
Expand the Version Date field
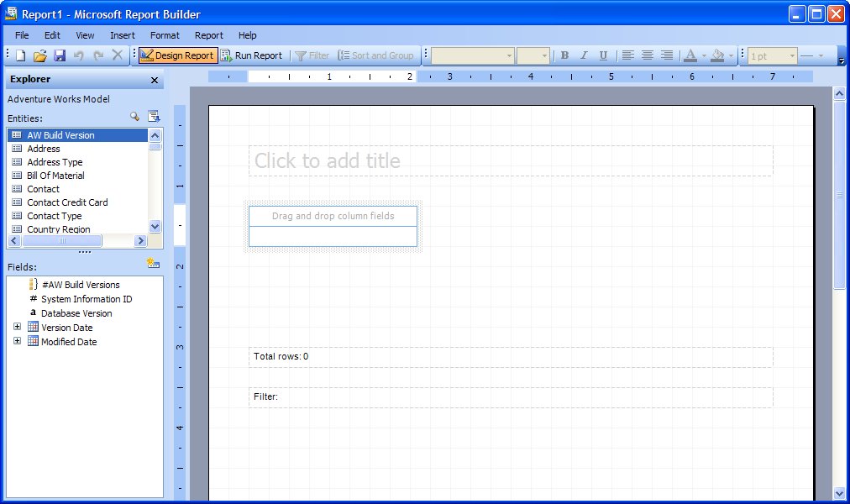tap(17, 327)
